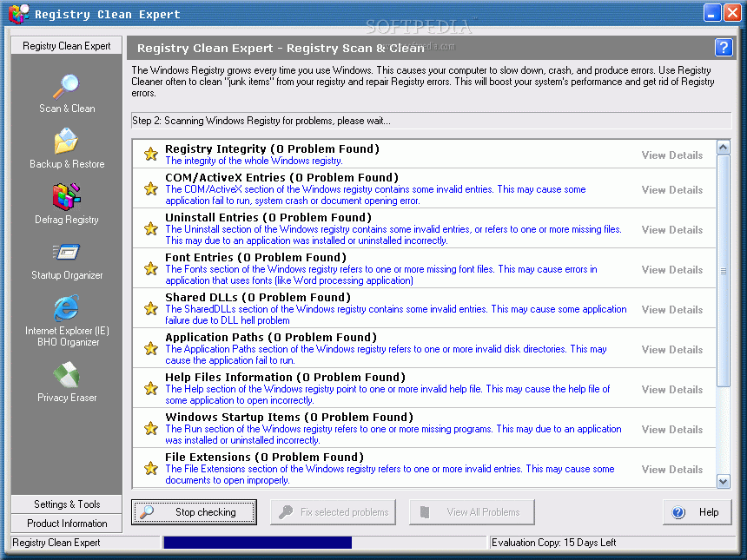Open the Startup Organizer icon
The image size is (747, 560).
point(66,252)
